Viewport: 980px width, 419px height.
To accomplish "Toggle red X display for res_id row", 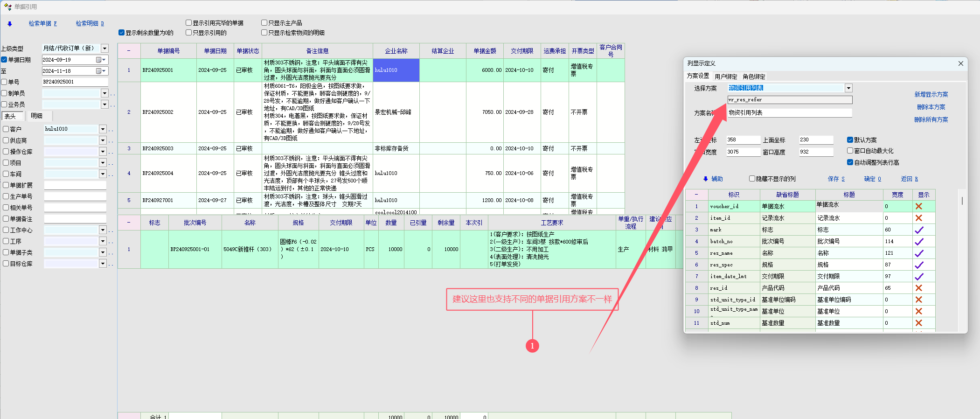I will (918, 288).
